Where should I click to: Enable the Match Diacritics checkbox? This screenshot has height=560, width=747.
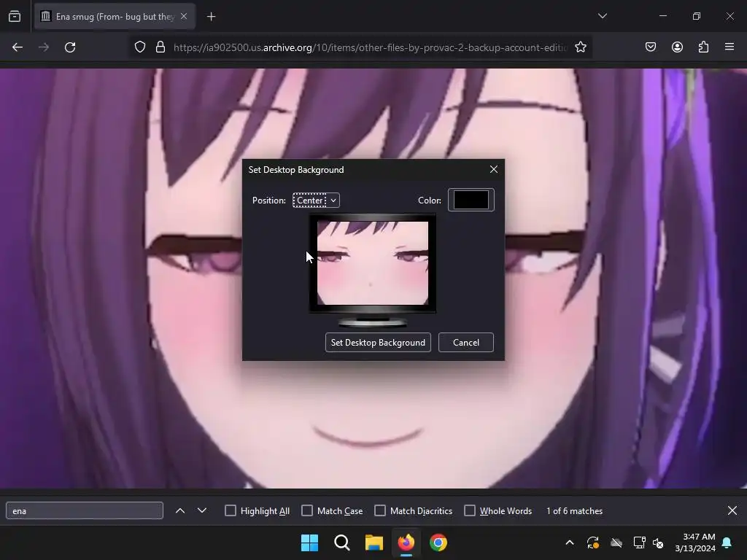pyautogui.click(x=380, y=510)
